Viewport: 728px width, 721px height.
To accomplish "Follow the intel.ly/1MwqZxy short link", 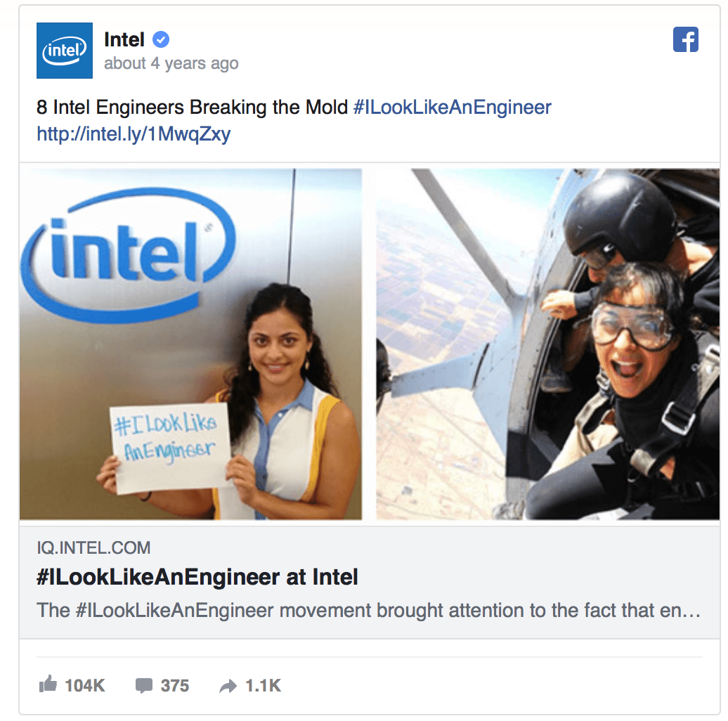I will [134, 134].
